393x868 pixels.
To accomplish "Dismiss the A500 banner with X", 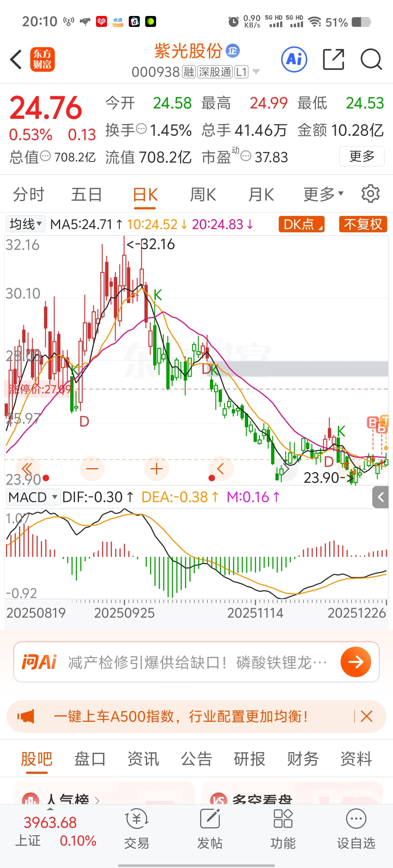I will coord(366,716).
